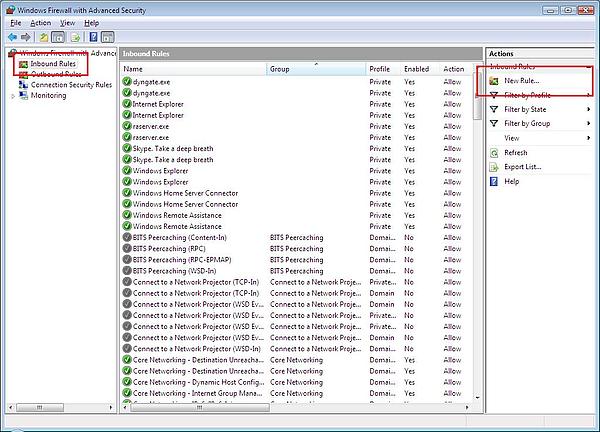The width and height of the screenshot is (600, 432).
Task: Click the rules list vertical scrollbar thumb
Action: pos(478,96)
